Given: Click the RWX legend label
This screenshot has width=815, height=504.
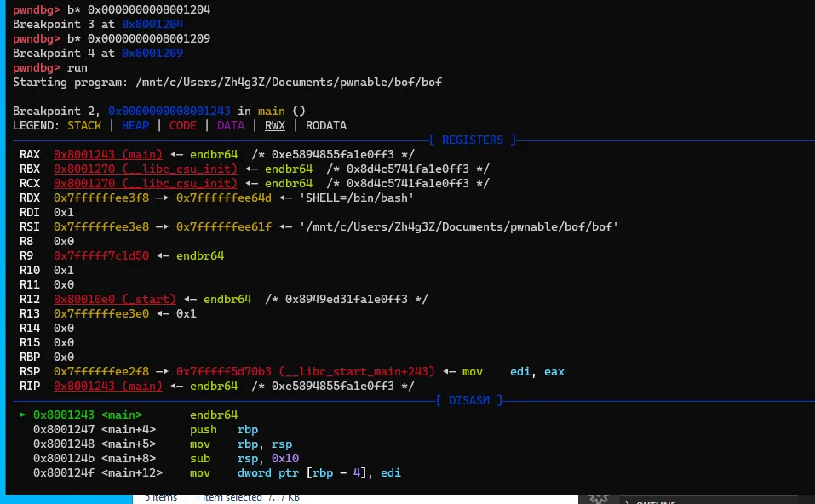Looking at the screenshot, I should click(275, 125).
